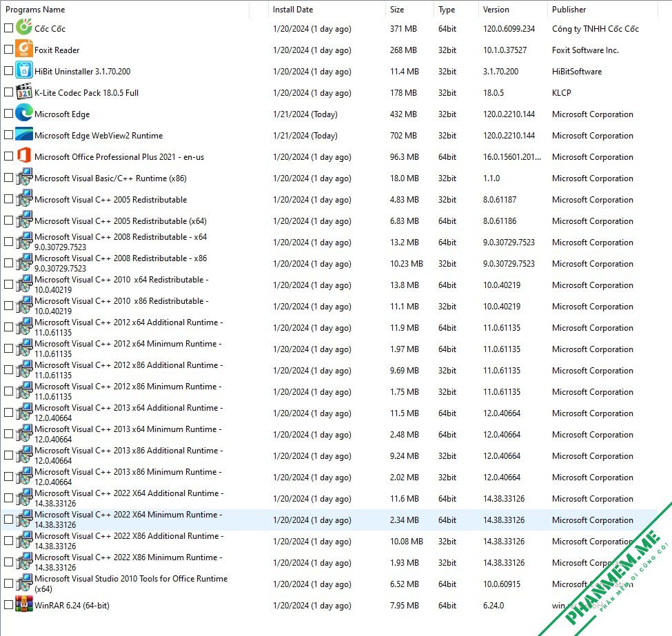Click the 10.08 MB size value
This screenshot has height=636, width=672.
pyautogui.click(x=406, y=542)
